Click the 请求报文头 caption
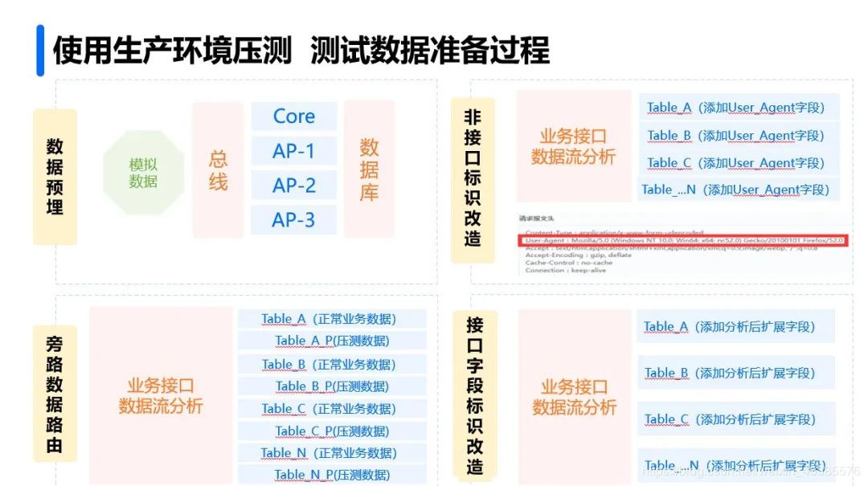The width and height of the screenshot is (868, 486). (536, 218)
